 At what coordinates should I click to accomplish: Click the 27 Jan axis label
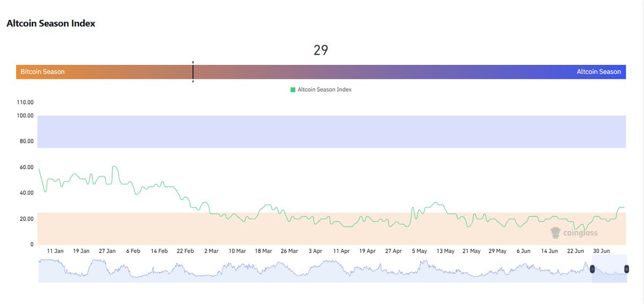coord(107,251)
